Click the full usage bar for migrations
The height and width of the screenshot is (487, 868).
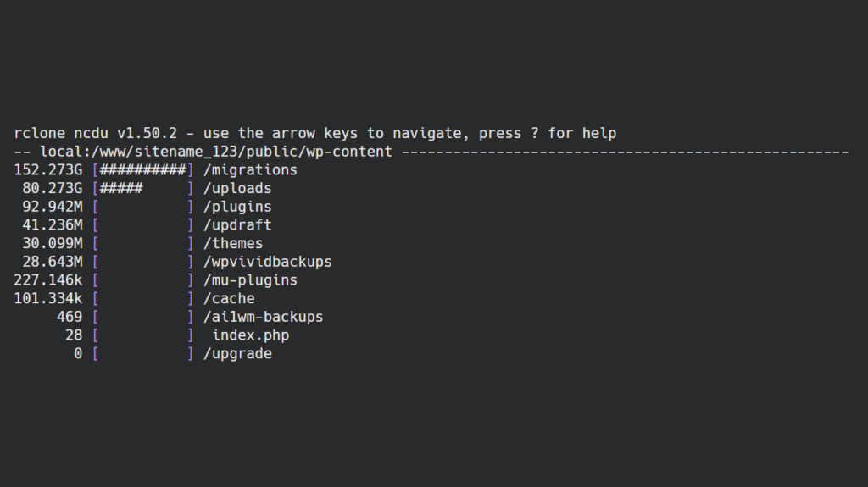click(142, 169)
